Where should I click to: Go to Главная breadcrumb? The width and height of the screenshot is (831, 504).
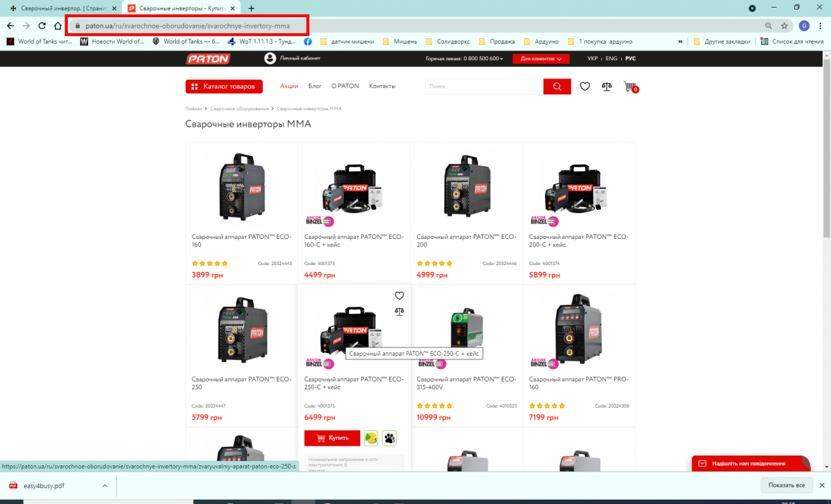[194, 109]
